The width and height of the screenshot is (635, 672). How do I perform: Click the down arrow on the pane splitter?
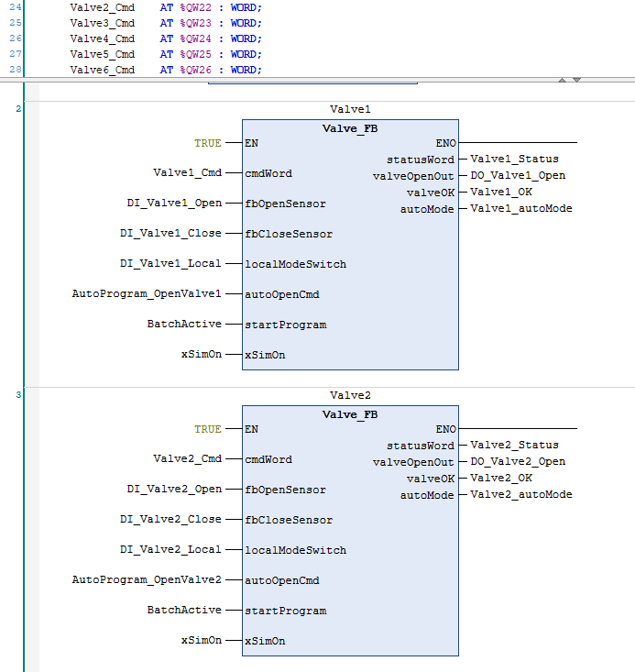576,80
